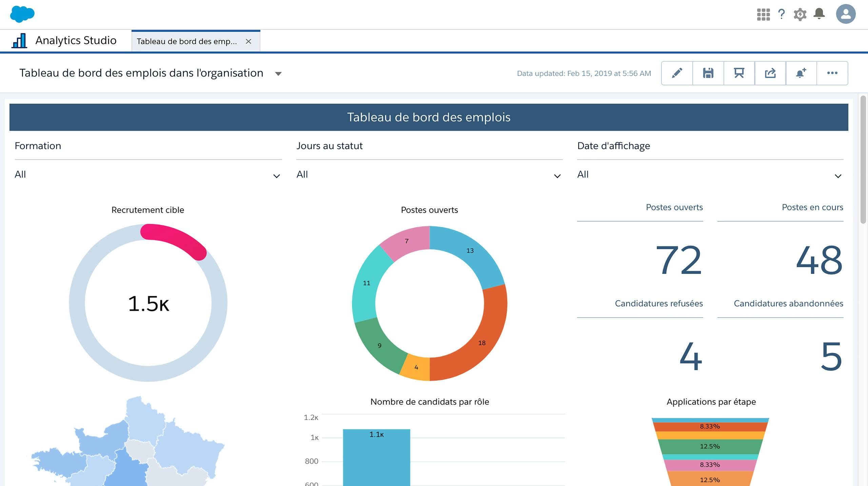Click the Tableau de bord des emplois banner
The height and width of the screenshot is (486, 868).
tap(429, 117)
